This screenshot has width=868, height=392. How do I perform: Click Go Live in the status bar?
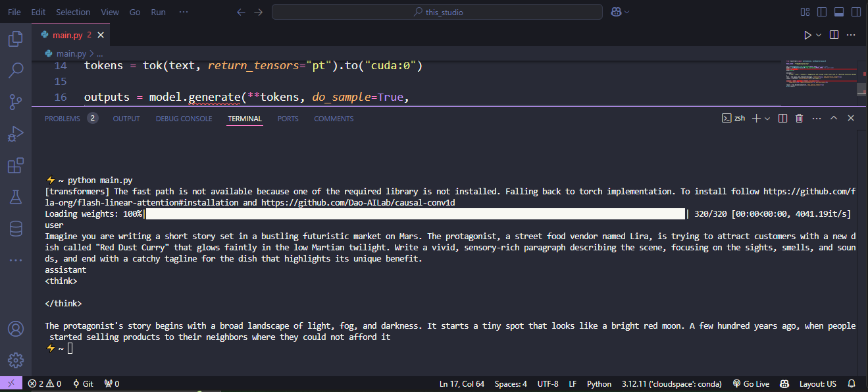pyautogui.click(x=750, y=384)
